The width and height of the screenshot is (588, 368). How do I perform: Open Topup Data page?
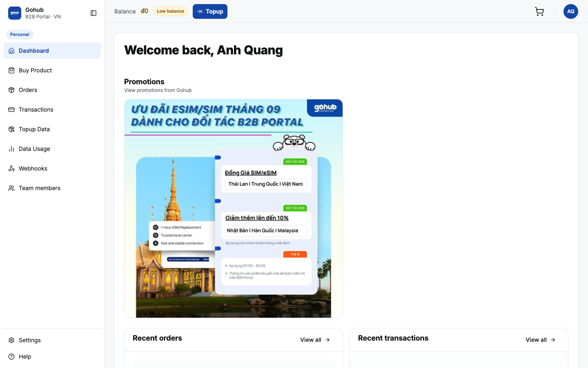[52, 129]
